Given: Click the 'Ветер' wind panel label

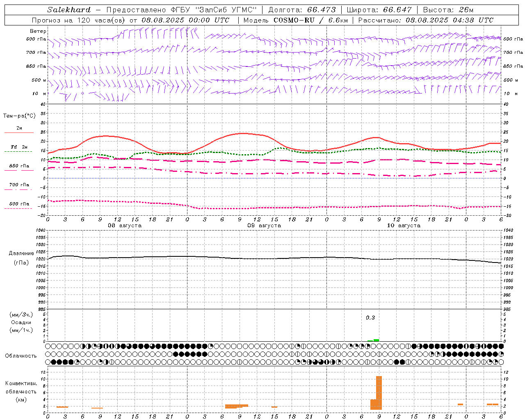Looking at the screenshot, I should click(x=38, y=31).
